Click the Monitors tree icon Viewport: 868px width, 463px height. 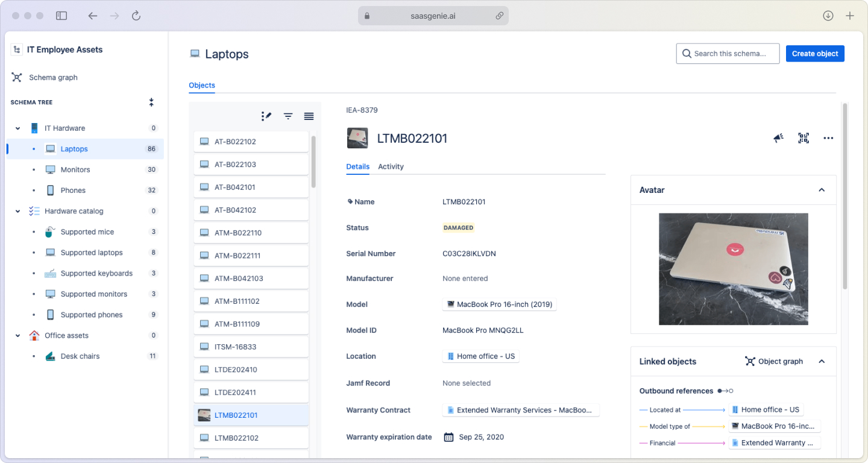pyautogui.click(x=51, y=169)
